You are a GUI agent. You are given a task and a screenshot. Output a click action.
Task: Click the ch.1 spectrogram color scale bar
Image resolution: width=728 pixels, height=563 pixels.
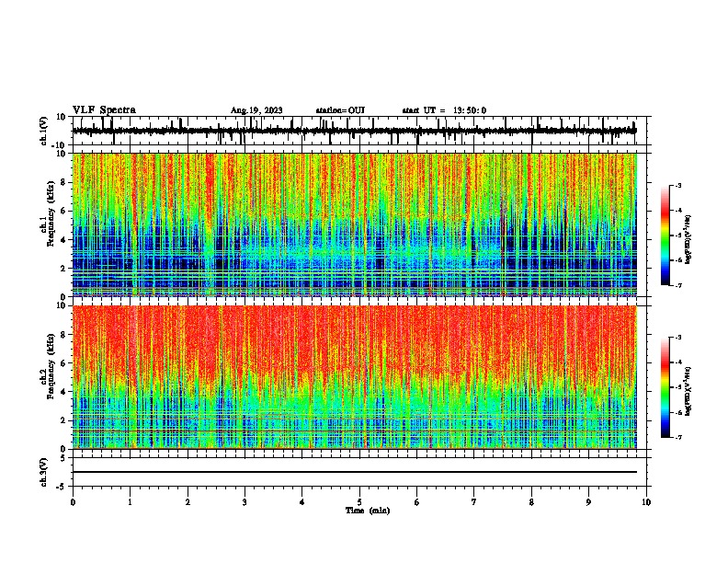point(665,236)
